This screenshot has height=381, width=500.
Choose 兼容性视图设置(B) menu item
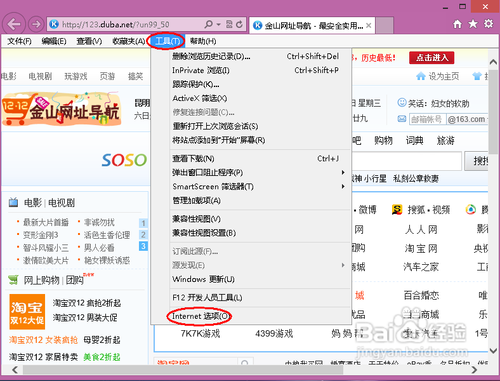click(x=251, y=233)
